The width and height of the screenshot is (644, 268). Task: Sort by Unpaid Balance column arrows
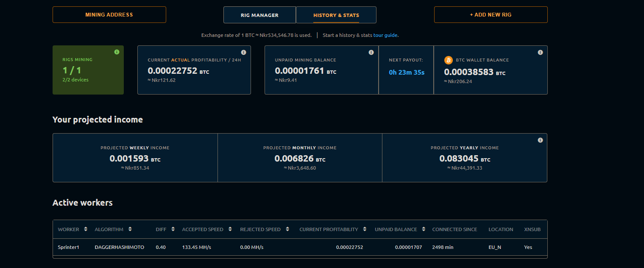pyautogui.click(x=424, y=229)
